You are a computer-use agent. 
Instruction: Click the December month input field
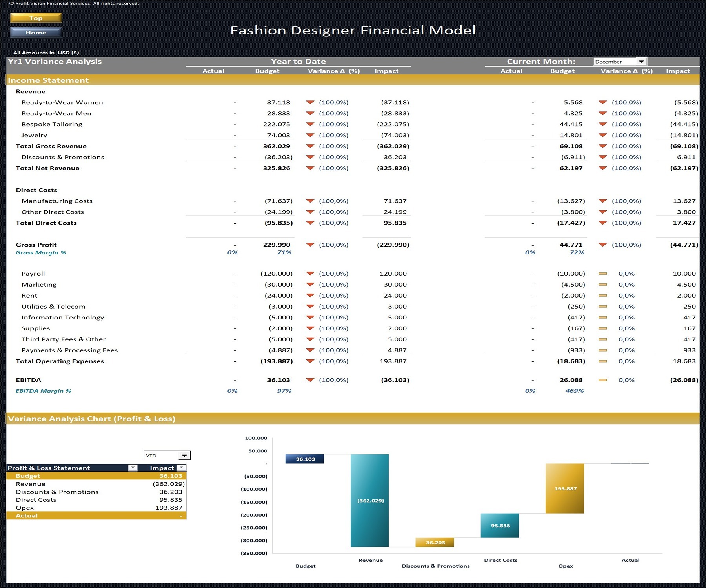click(615, 62)
